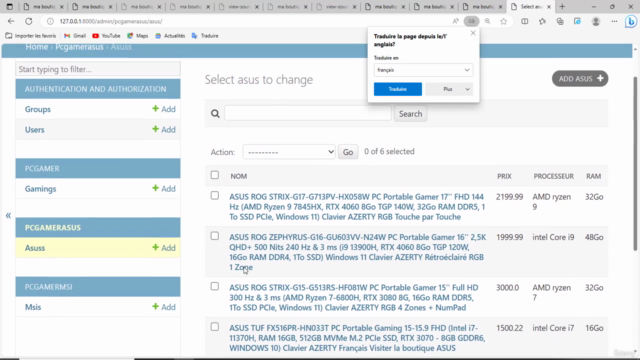Screen dimensions: 640x360
Task: Click the browser back arrow
Action: click(11, 21)
